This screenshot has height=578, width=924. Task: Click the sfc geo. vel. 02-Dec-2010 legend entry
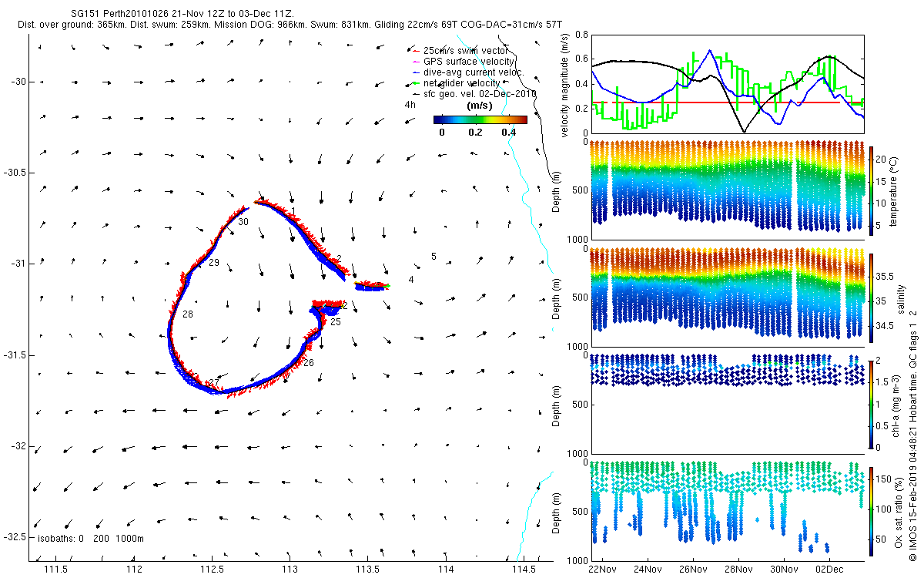(x=474, y=93)
